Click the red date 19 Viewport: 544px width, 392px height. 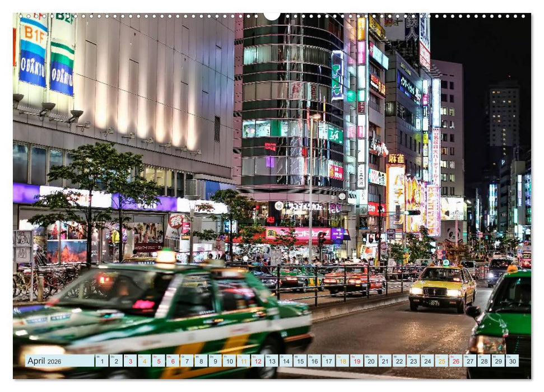pos(356,363)
